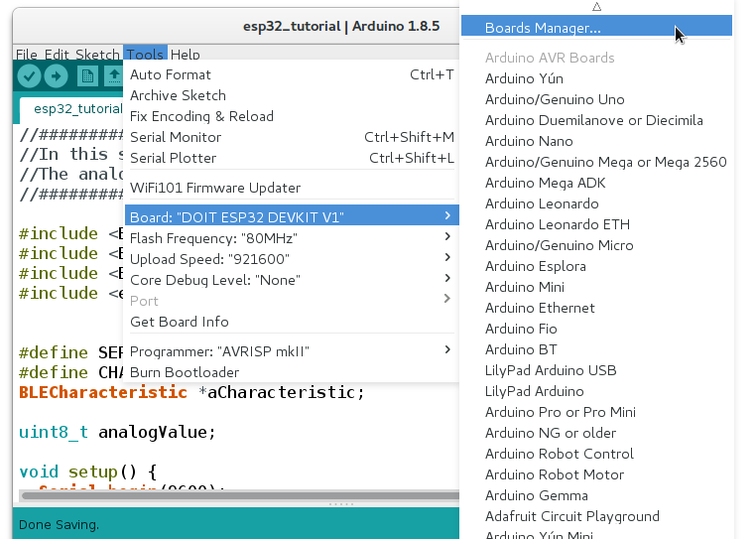Select Arduino Robot Motor board
Viewport: 756px width, 539px height.
(x=596, y=474)
